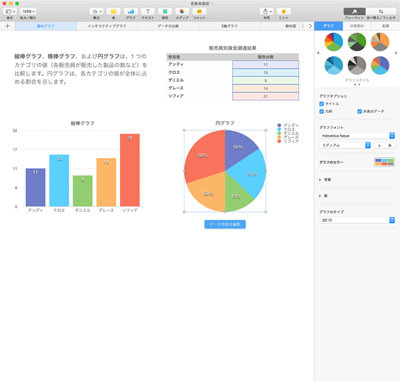Apply the orange and gray pie style thumbnail
Screen dimensions: 400x381
[x=380, y=42]
